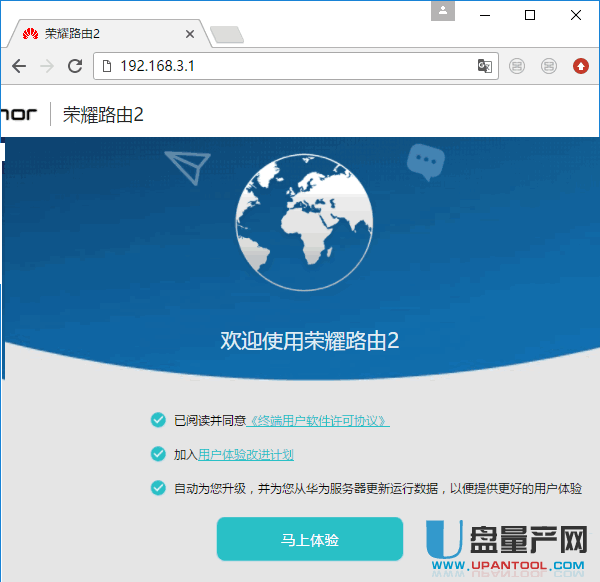
Task: Open 用户体验改进计划 link
Action: coord(246,455)
